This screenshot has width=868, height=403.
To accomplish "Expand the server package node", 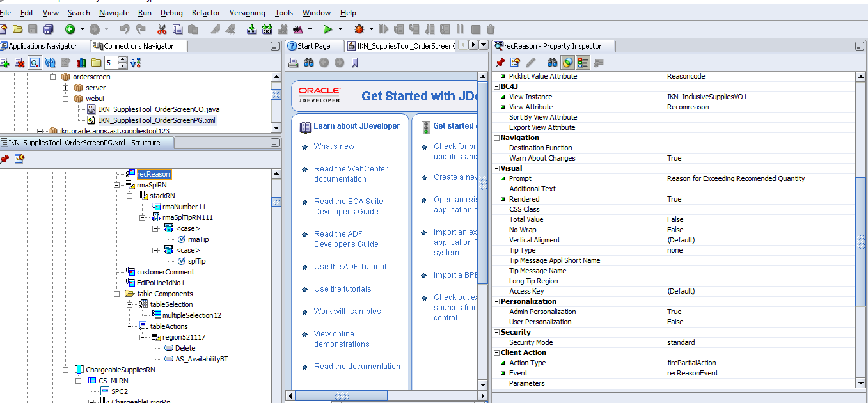I will pos(66,88).
